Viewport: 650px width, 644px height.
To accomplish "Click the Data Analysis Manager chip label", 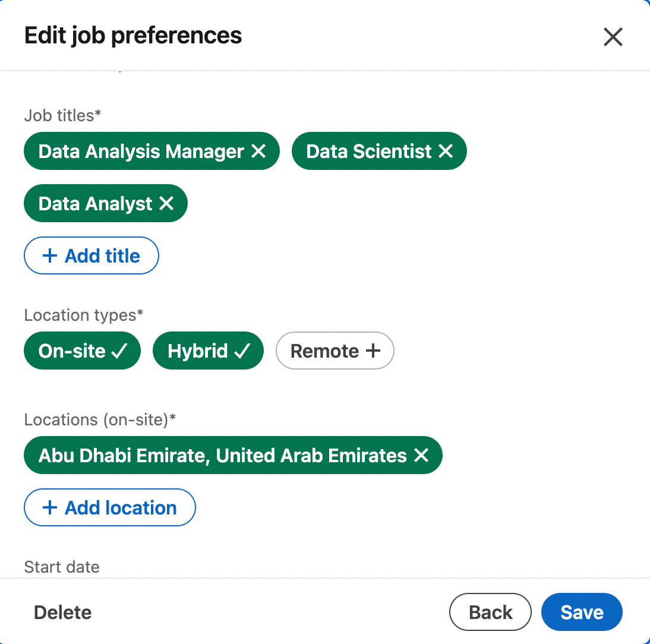I will [x=141, y=151].
